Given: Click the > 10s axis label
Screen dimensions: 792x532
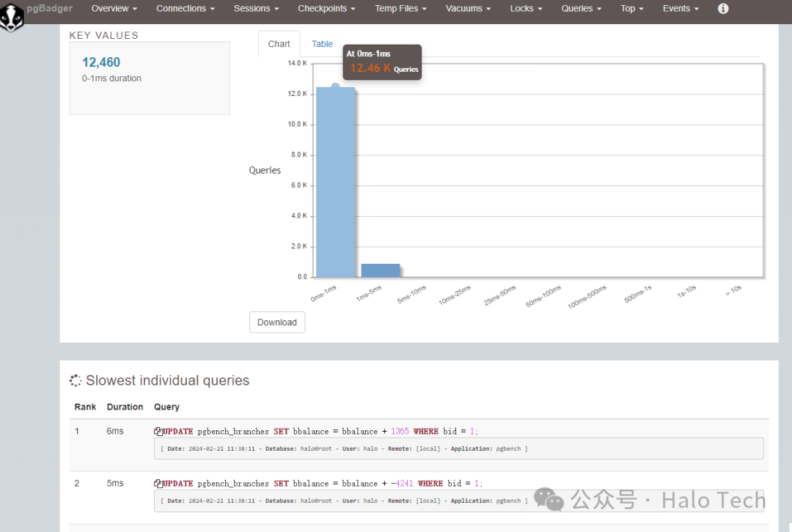Looking at the screenshot, I should click(x=733, y=289).
